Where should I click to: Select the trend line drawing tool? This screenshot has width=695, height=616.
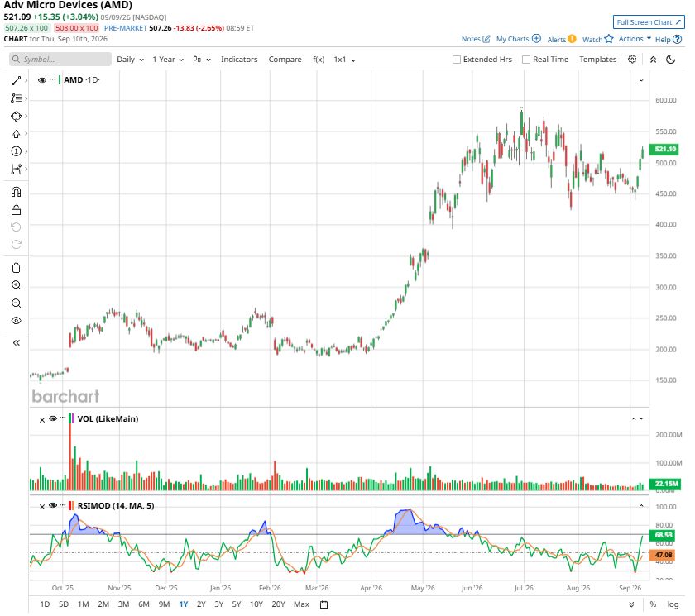[x=16, y=80]
